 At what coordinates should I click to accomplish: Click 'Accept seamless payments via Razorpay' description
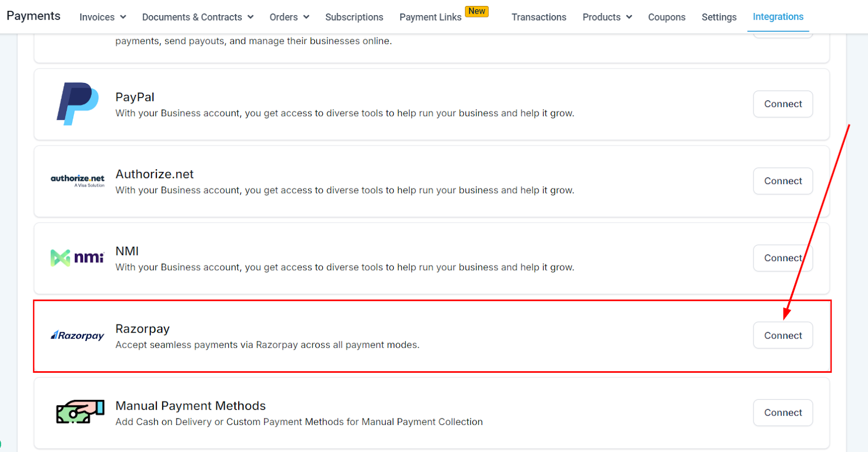[x=267, y=345]
